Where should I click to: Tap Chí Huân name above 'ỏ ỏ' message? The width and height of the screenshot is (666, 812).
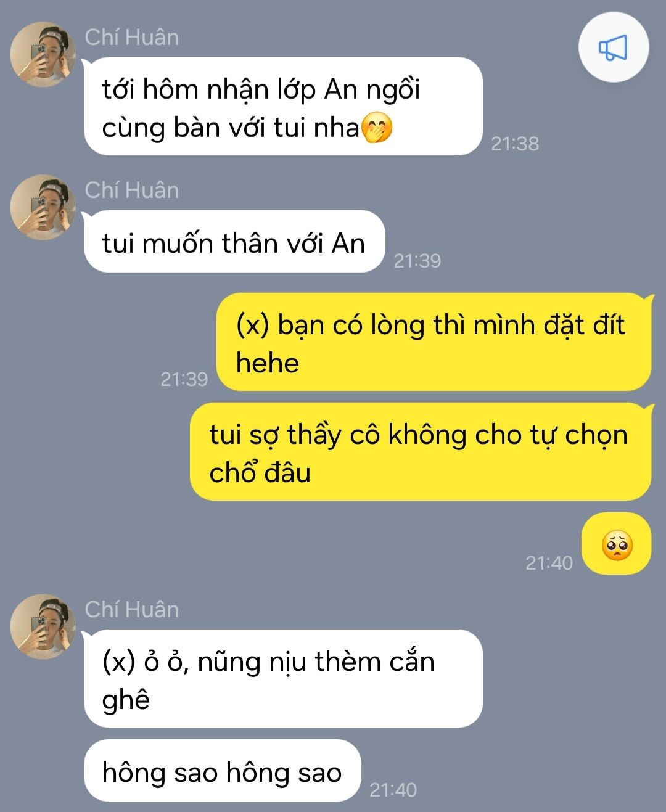132,609
